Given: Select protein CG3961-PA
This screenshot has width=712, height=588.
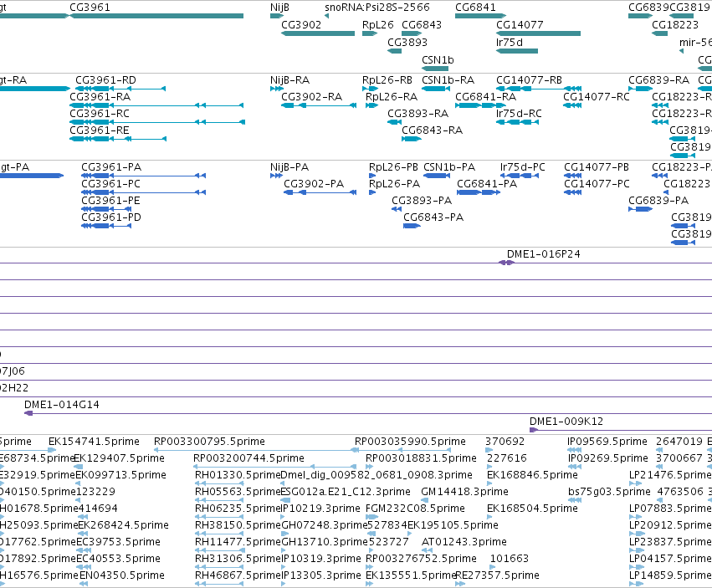Looking at the screenshot, I should click(111, 167).
